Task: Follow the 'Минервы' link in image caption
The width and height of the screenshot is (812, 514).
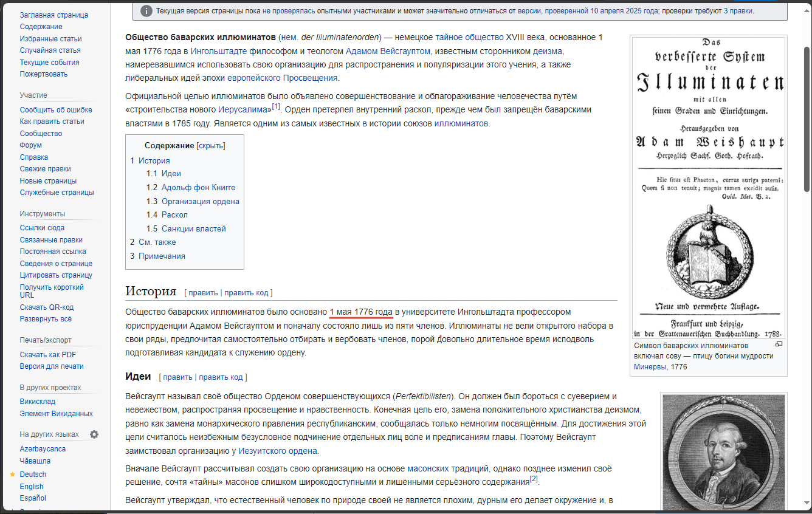Action: coord(650,367)
